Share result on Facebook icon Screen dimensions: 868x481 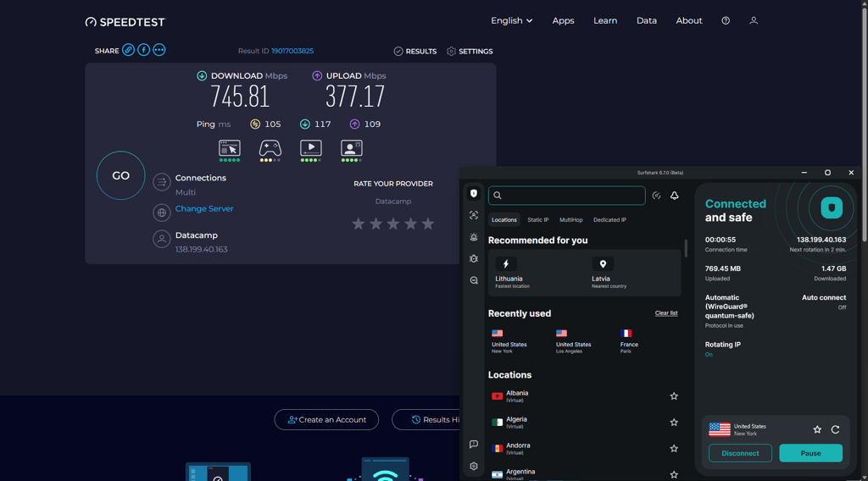click(x=143, y=50)
